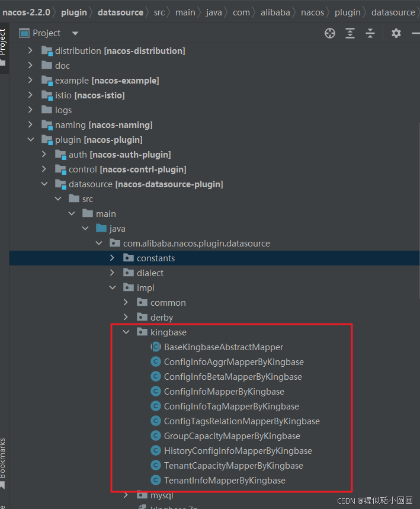Click the Expand All toolbar icon

350,33
